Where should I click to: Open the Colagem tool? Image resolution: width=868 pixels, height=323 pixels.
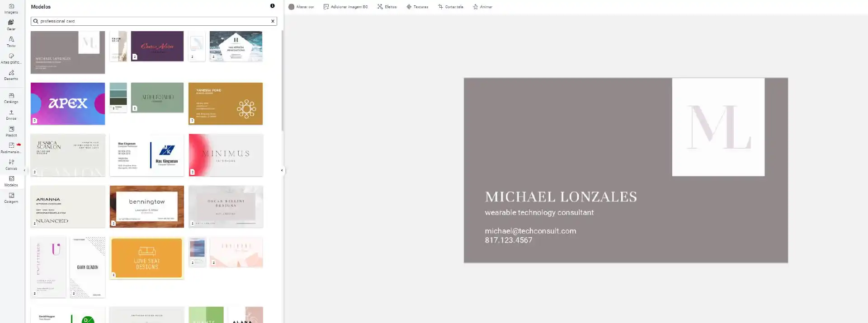pyautogui.click(x=11, y=198)
